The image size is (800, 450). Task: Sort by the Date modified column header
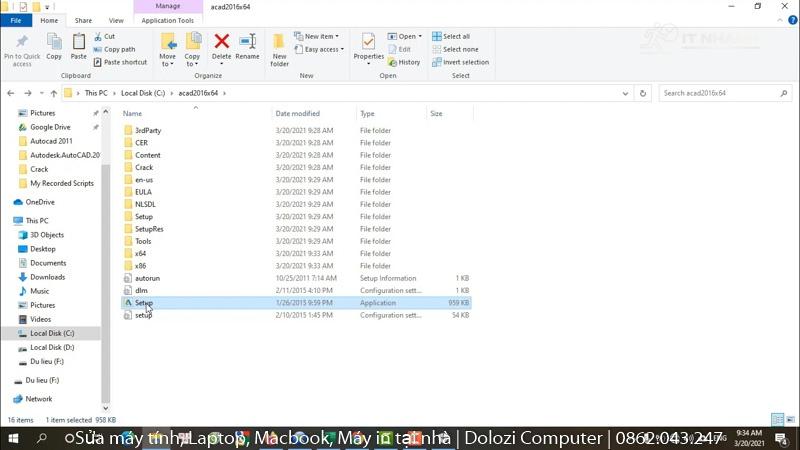pyautogui.click(x=297, y=113)
